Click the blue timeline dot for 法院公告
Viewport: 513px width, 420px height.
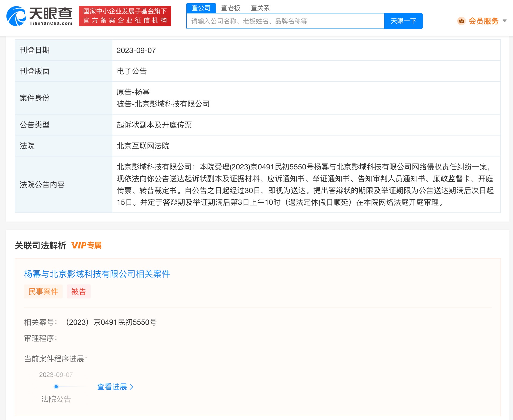[x=56, y=387]
